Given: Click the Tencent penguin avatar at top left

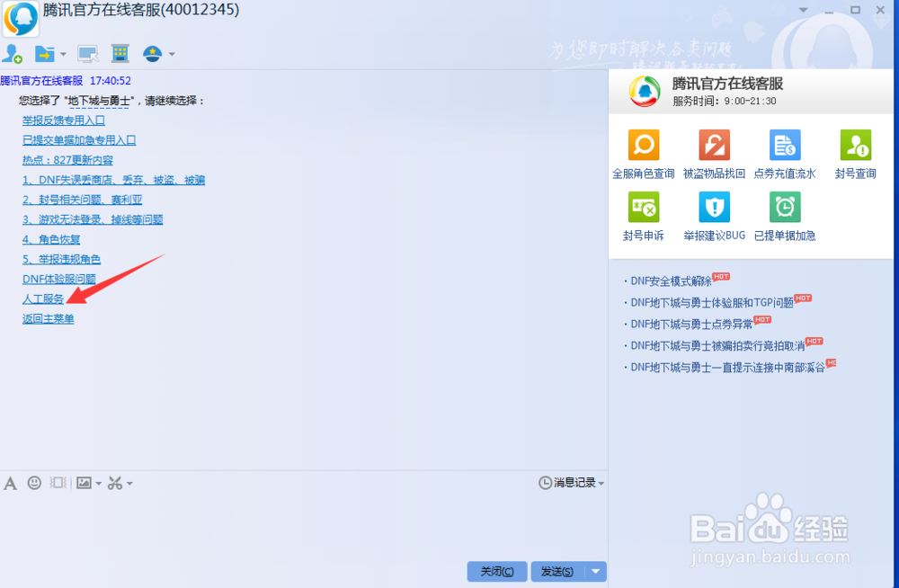Looking at the screenshot, I should (21, 18).
